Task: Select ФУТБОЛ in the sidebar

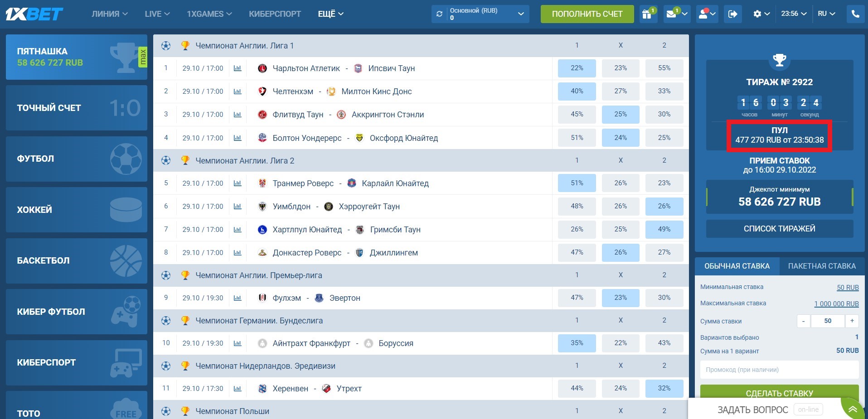Action: (77, 159)
